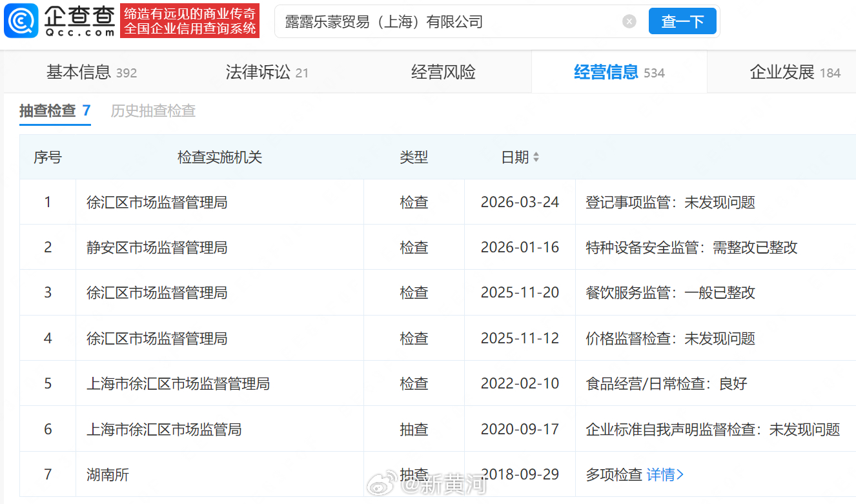The image size is (856, 504).
Task: Click the date 2026-03-24
Action: pyautogui.click(x=520, y=203)
